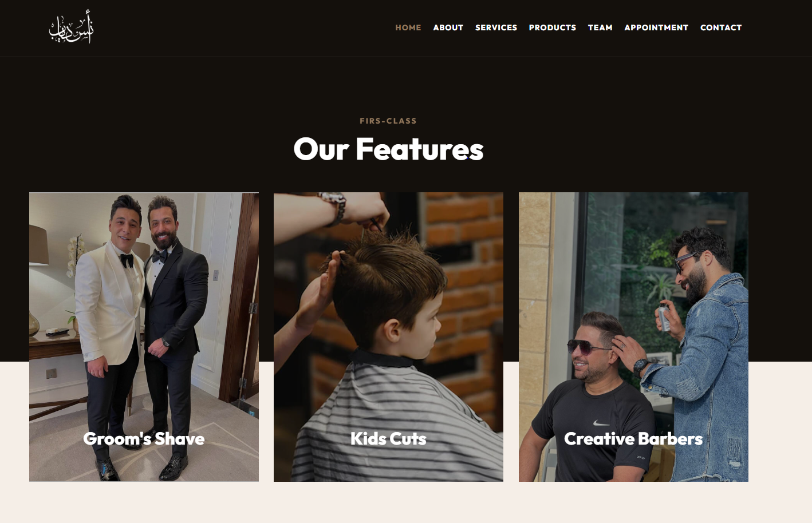Image resolution: width=812 pixels, height=523 pixels.
Task: Go to the About page
Action: click(x=448, y=27)
